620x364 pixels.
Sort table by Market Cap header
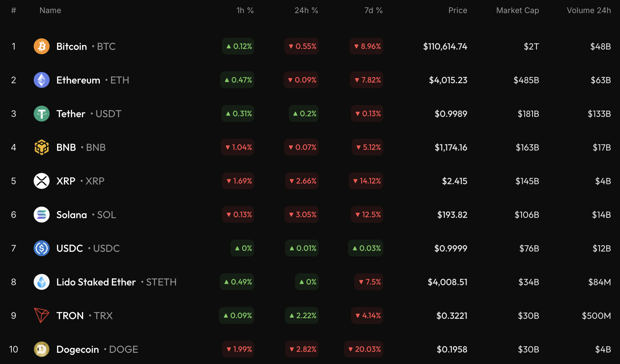click(x=517, y=11)
